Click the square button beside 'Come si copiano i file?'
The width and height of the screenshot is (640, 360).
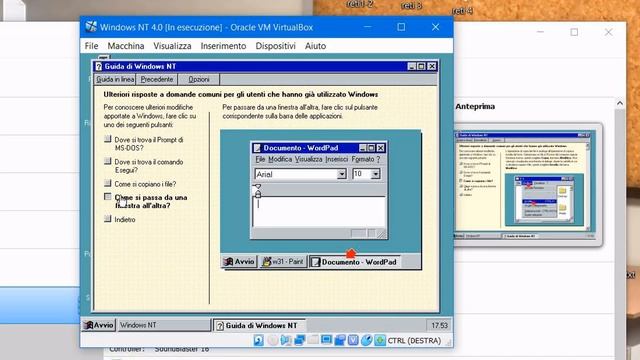(x=108, y=183)
